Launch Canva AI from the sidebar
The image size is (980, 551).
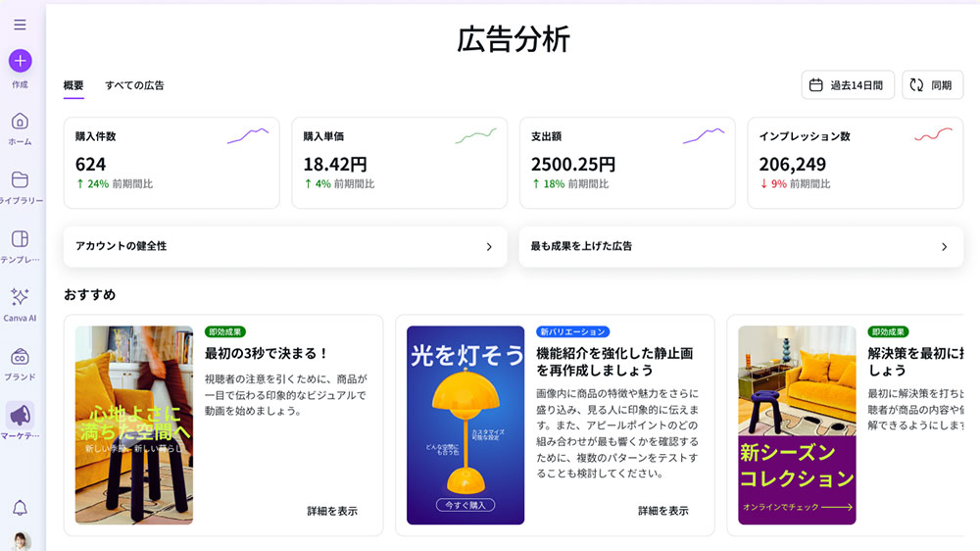click(x=20, y=298)
